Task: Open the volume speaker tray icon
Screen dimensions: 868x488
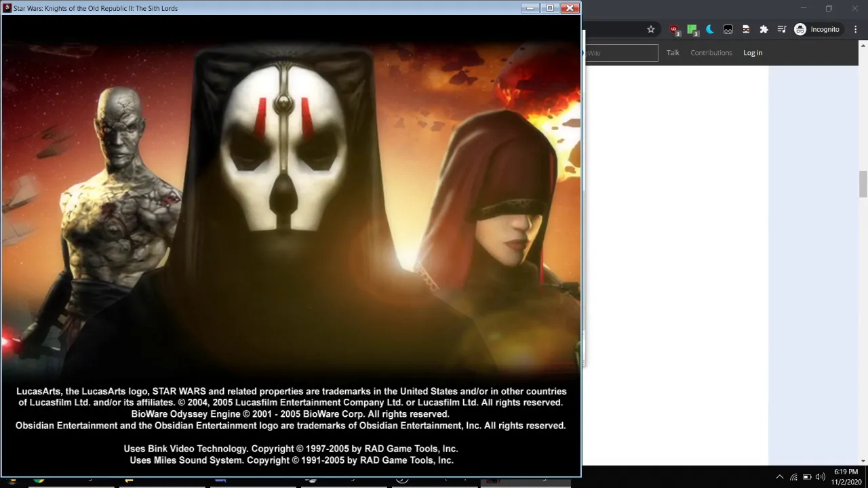Action: (821, 476)
